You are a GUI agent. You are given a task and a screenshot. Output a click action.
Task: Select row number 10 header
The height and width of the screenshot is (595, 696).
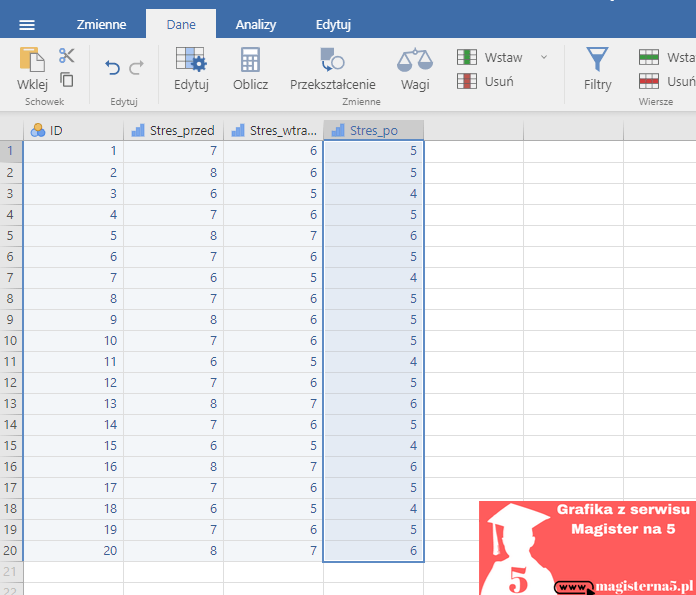click(11, 341)
